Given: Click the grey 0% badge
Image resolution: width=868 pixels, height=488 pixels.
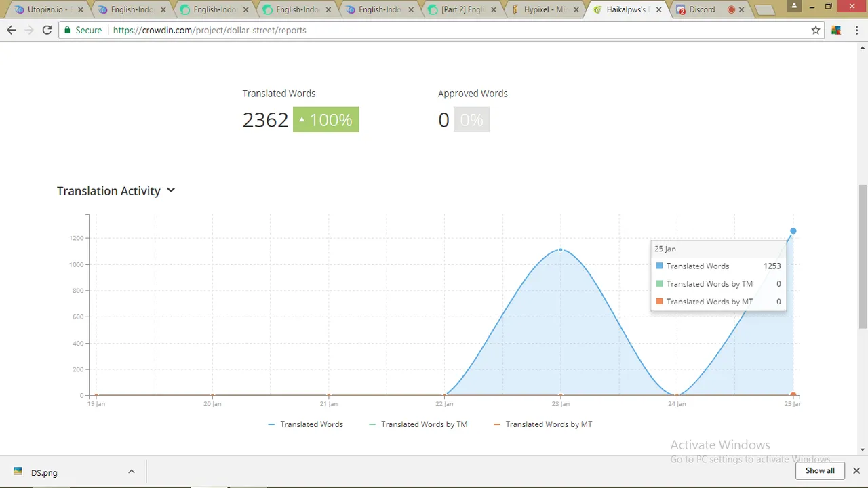Looking at the screenshot, I should [471, 120].
